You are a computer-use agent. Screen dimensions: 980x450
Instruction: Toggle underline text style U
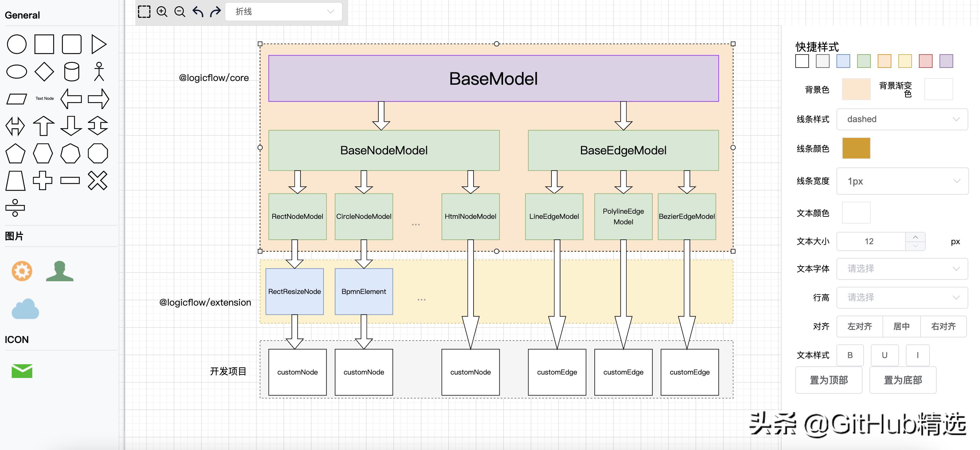(885, 355)
